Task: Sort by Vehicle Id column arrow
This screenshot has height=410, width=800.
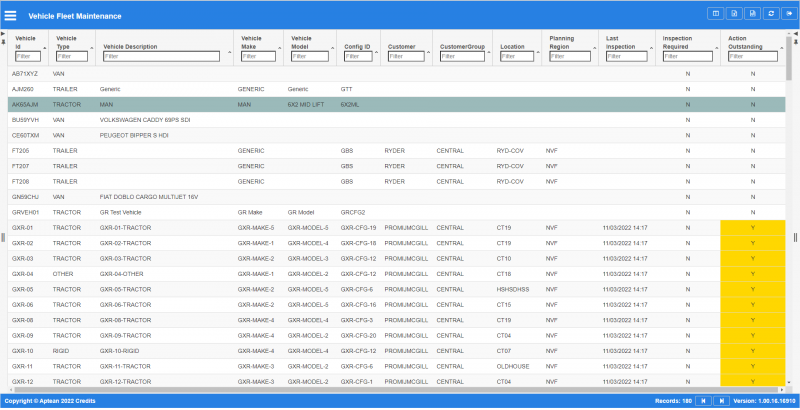Action: tap(44, 47)
